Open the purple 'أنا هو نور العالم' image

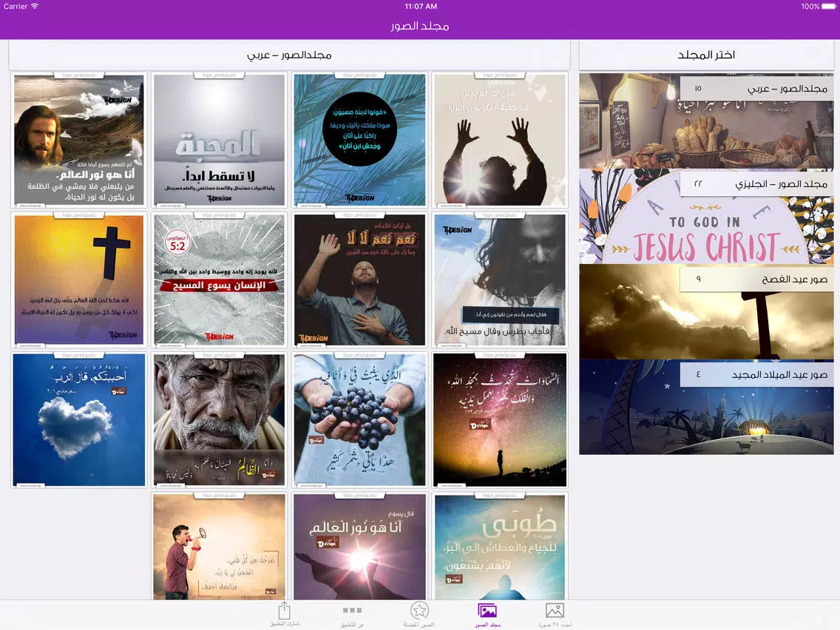(x=359, y=546)
